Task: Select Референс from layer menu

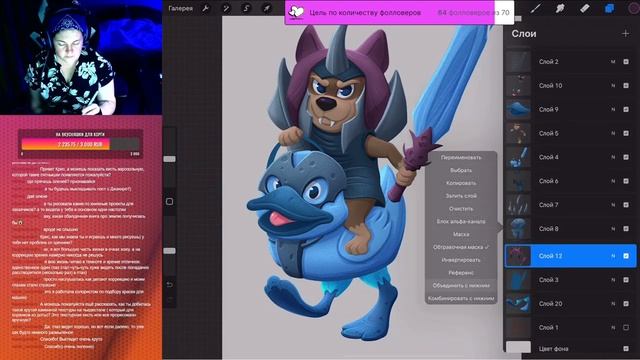Action: click(x=461, y=273)
